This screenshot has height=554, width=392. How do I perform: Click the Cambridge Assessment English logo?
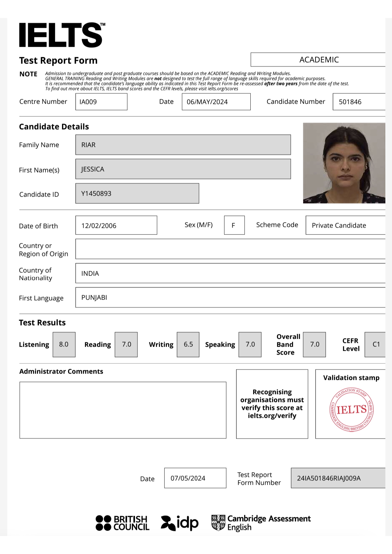click(x=261, y=523)
